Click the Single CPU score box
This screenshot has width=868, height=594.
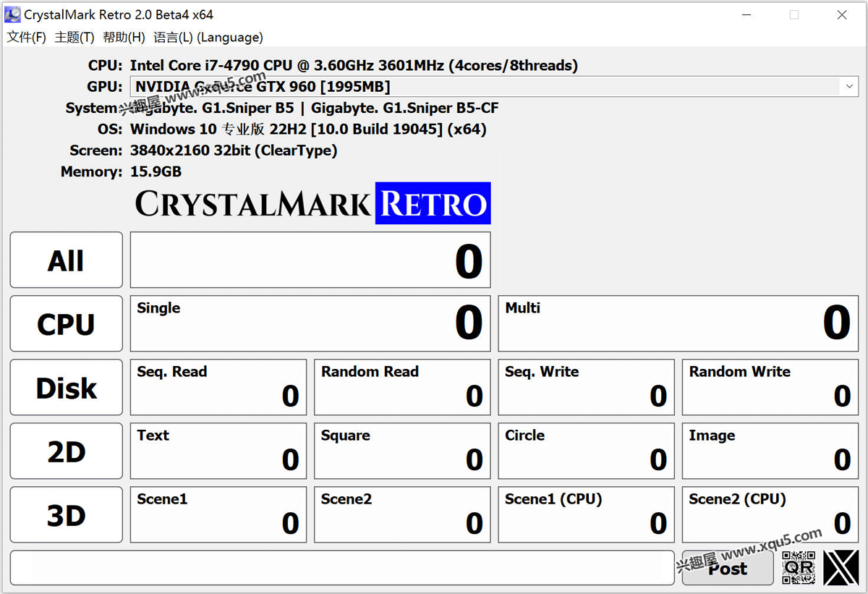click(x=310, y=324)
